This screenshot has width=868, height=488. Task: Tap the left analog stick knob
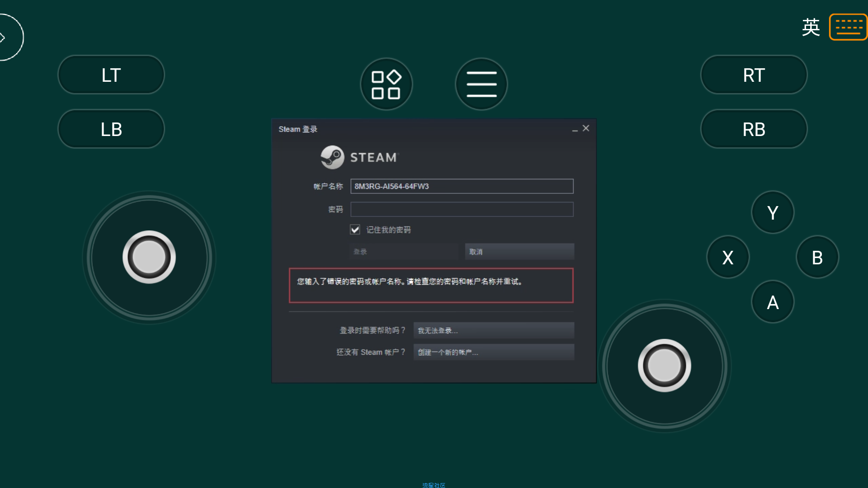pos(149,257)
